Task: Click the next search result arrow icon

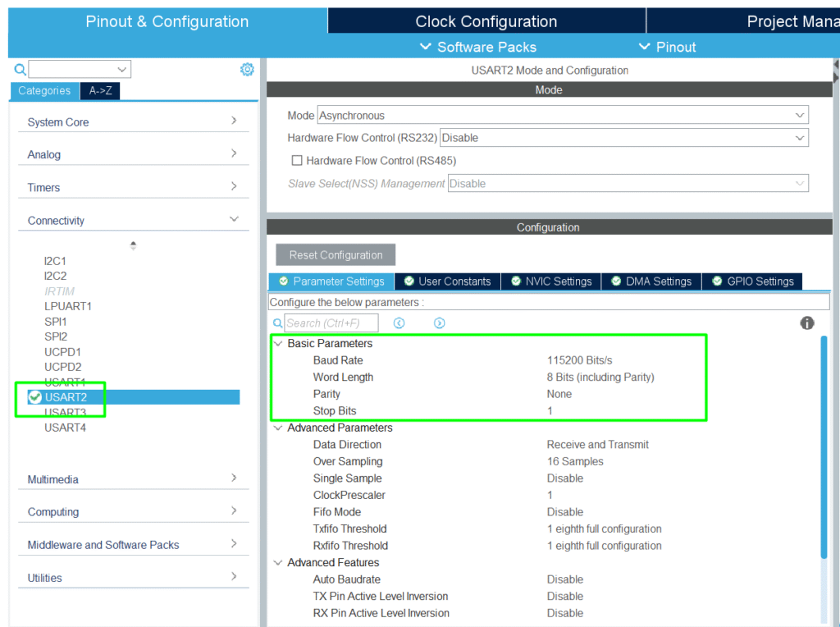Action: point(440,323)
